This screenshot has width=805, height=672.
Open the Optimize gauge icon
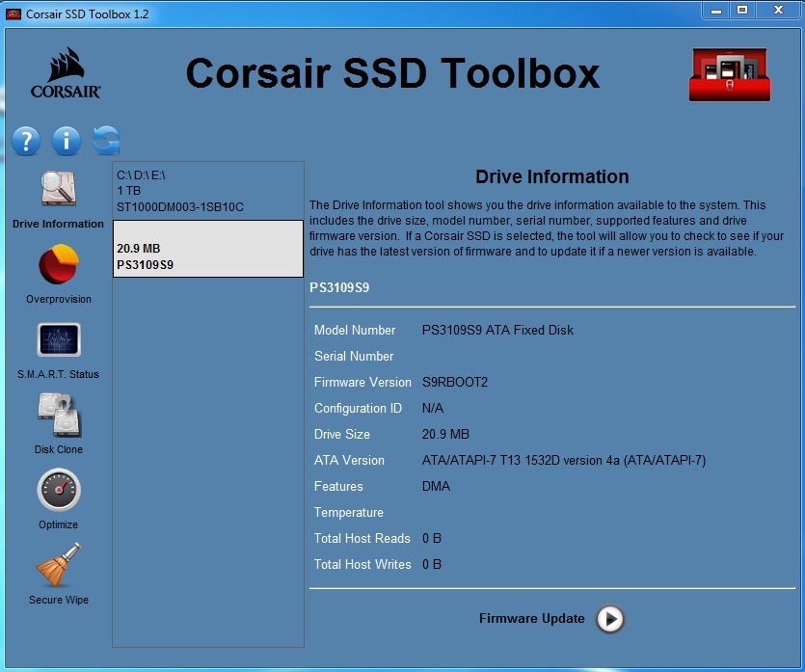coord(59,490)
